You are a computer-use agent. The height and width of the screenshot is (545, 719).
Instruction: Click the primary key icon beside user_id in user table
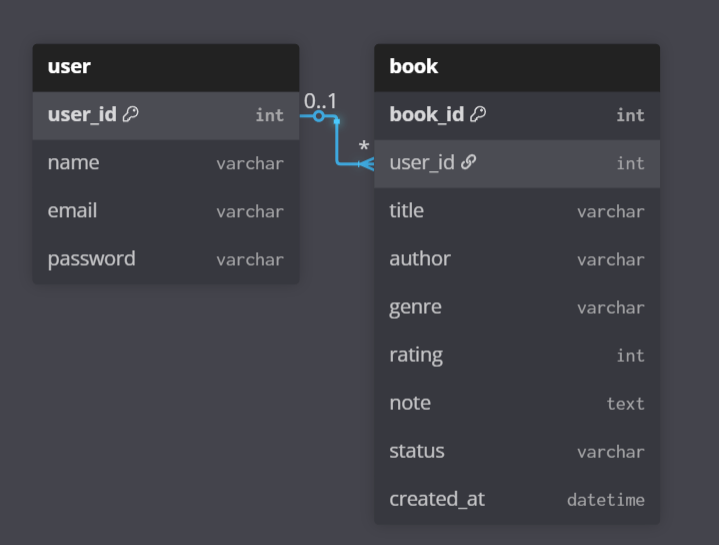click(131, 114)
